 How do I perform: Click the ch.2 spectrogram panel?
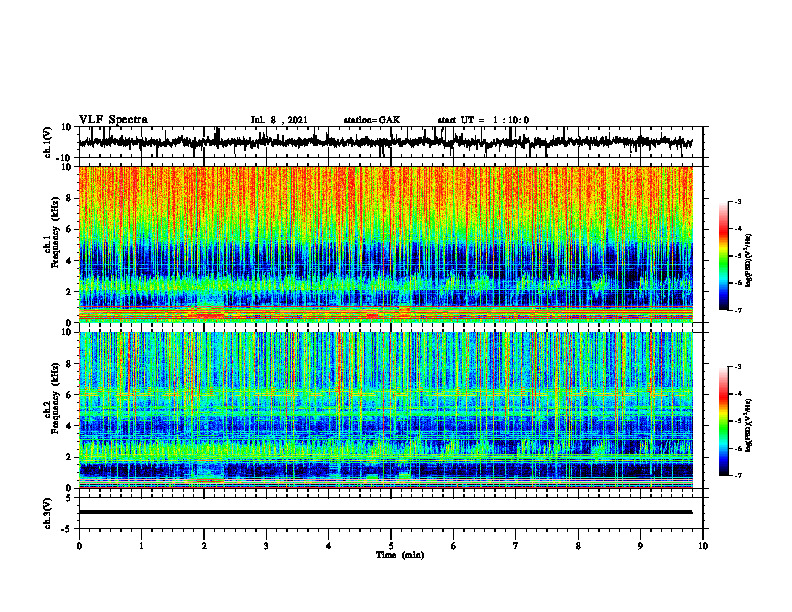point(386,410)
